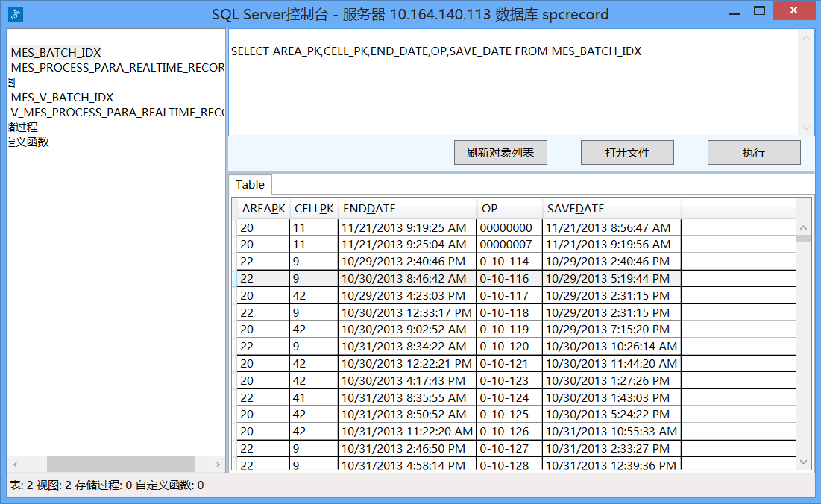Click OP cell 00000007
Image resolution: width=821 pixels, height=504 pixels.
509,245
